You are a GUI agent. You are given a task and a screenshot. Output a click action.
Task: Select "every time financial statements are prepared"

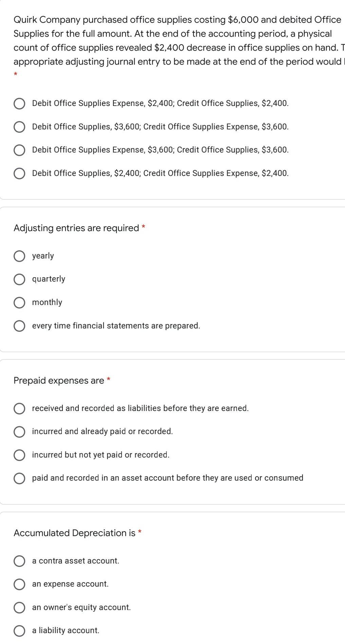(19, 326)
